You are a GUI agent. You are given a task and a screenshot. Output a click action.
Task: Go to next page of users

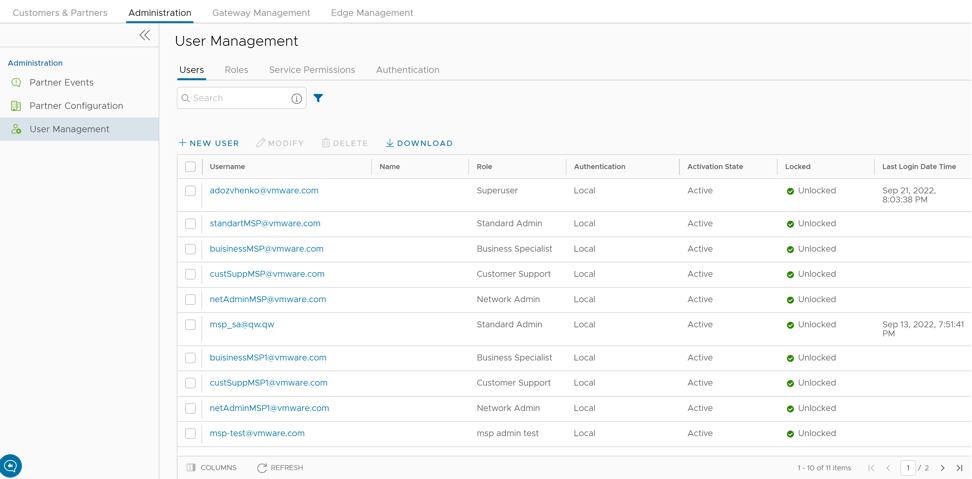tap(942, 468)
